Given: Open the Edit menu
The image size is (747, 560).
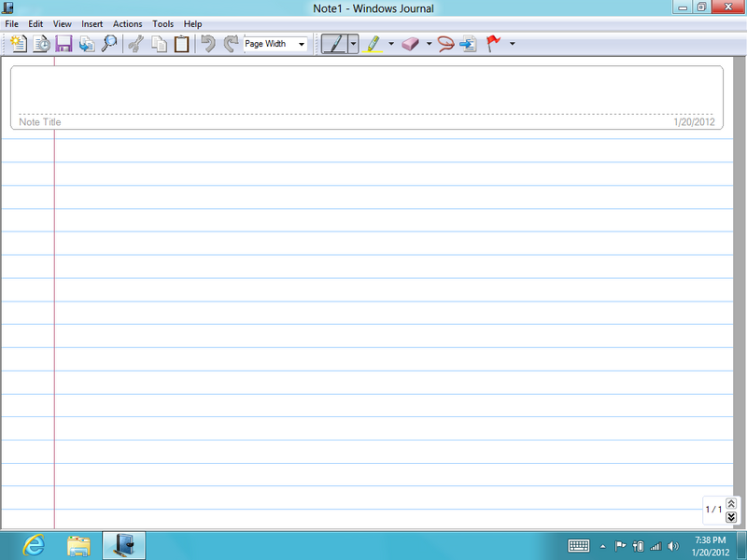Looking at the screenshot, I should point(35,24).
